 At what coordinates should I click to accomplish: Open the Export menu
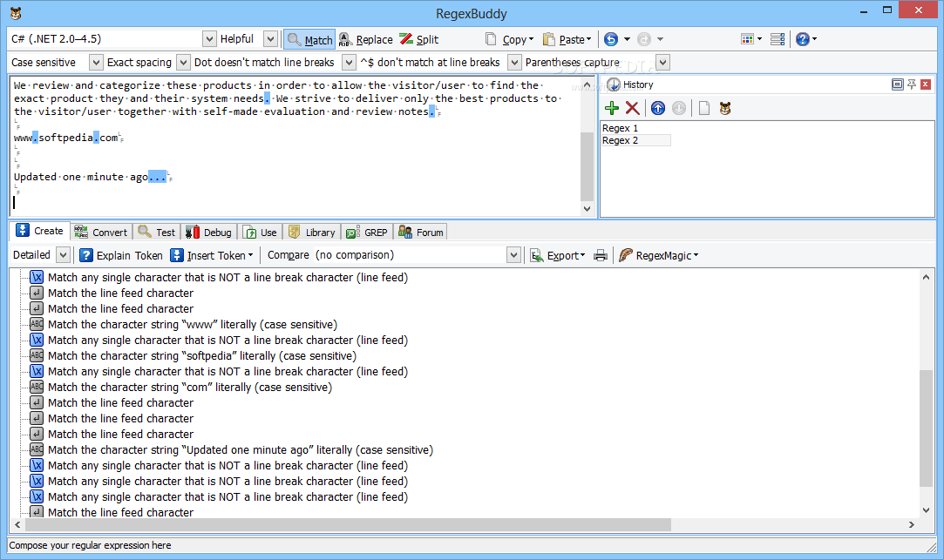[558, 256]
